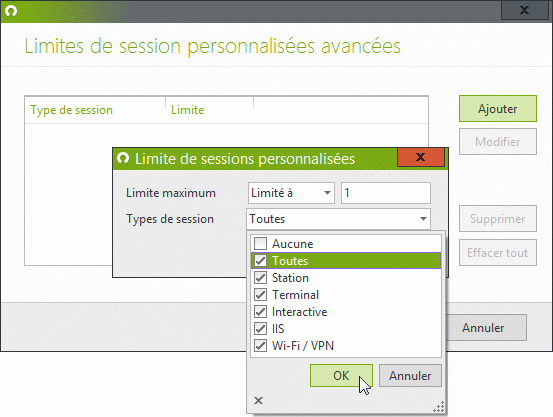Click Annuler in the dropdown popup
Image resolution: width=553 pixels, height=417 pixels.
[410, 376]
